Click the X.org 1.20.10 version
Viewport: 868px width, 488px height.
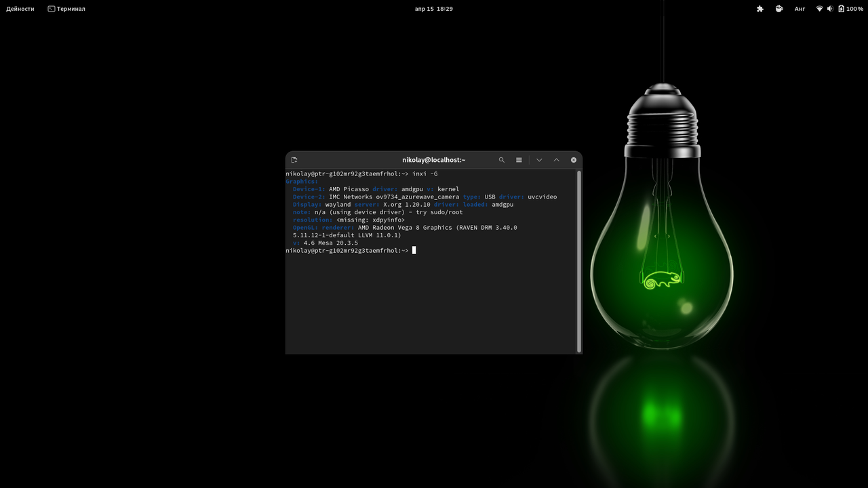point(407,205)
